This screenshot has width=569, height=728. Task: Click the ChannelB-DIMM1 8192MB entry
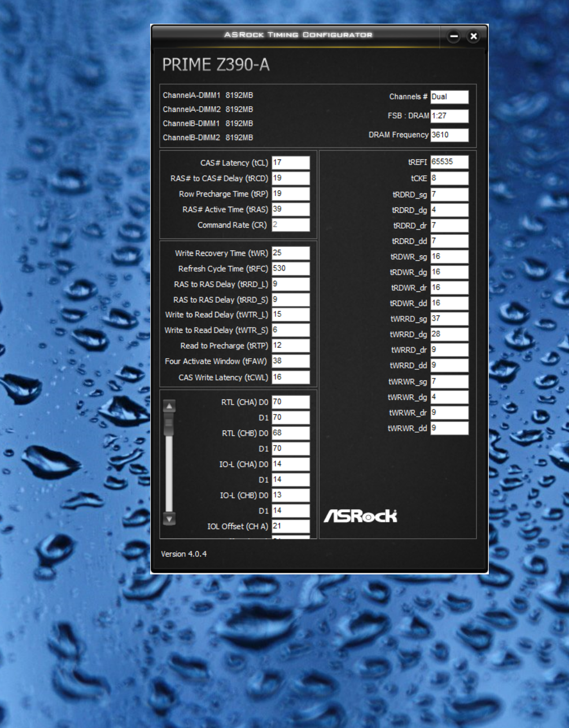[208, 124]
